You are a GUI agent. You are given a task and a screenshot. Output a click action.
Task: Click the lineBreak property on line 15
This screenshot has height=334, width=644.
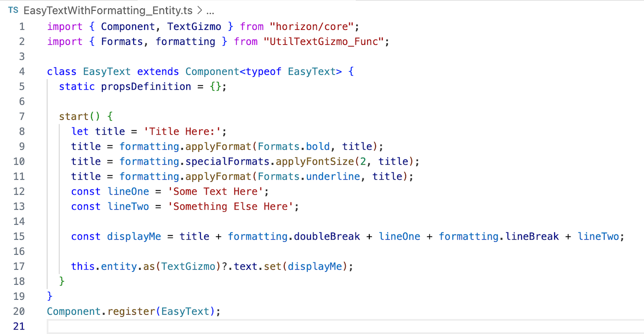tap(532, 237)
